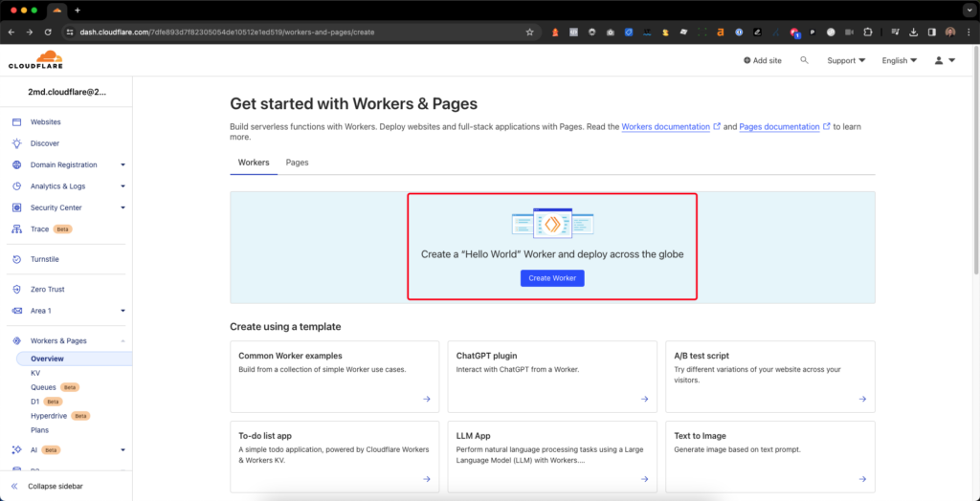
Task: Click Add site in the header
Action: [x=763, y=60]
